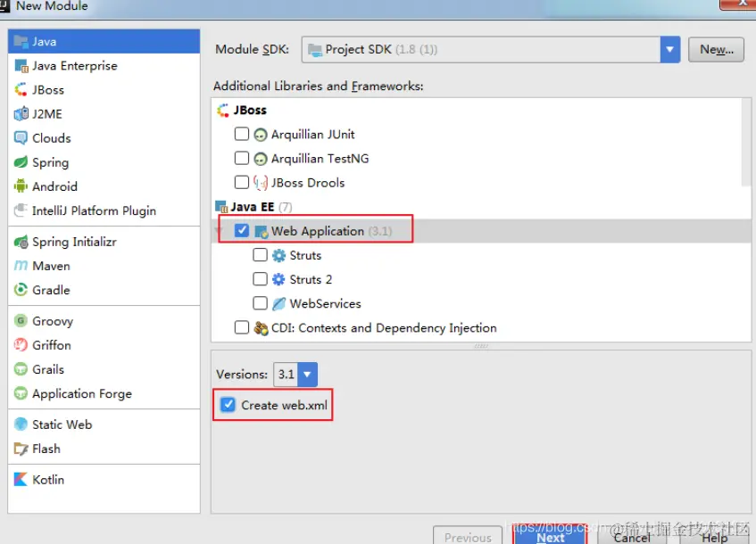Click the JBoss Drools icon
The width and height of the screenshot is (756, 544).
(261, 183)
